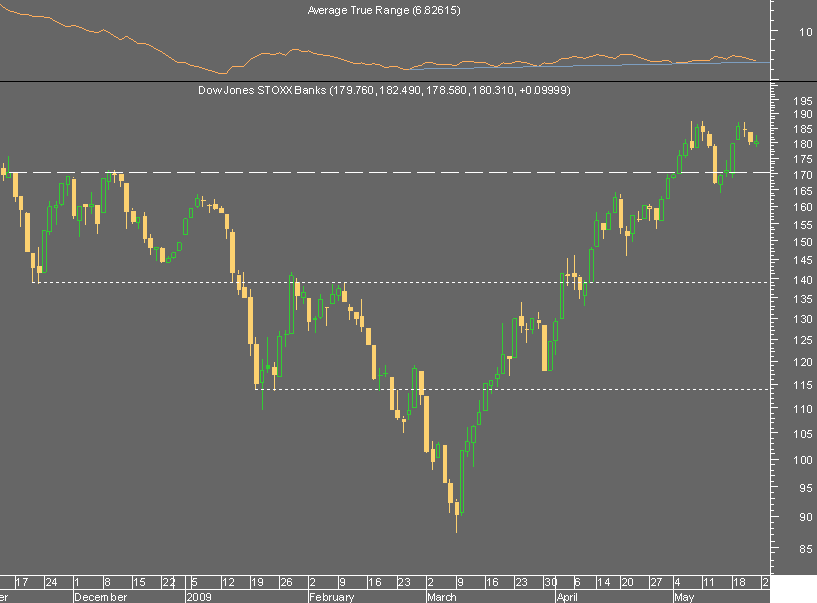The height and width of the screenshot is (603, 817).
Task: Choose the "120" price scale value
Action: (802, 362)
